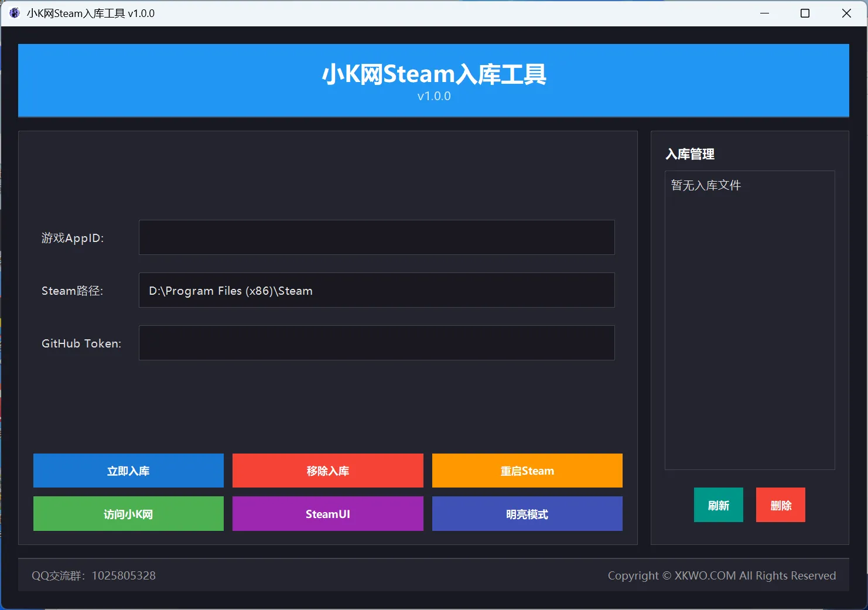
Task: Click the 暂无入库文件 placeholder in 入库管理
Action: [705, 185]
